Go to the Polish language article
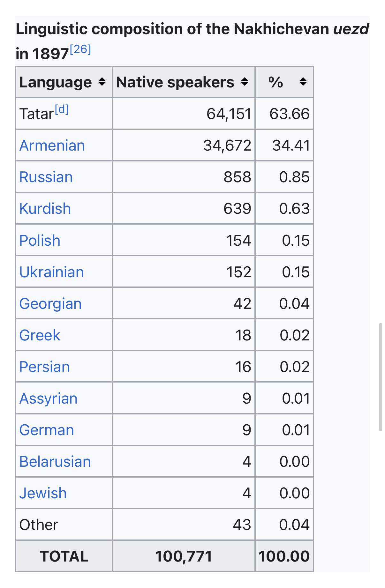385x588 pixels. 40,240
